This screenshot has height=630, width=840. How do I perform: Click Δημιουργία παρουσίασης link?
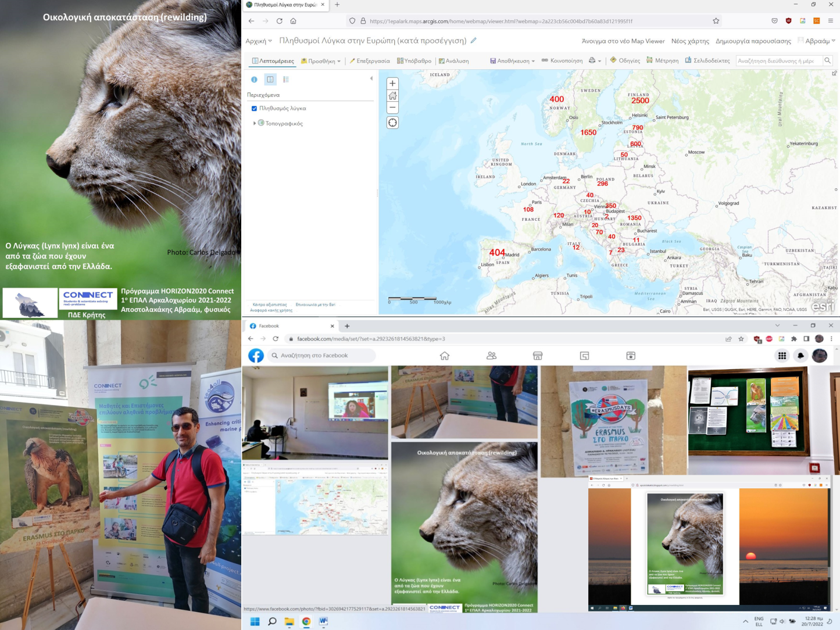pyautogui.click(x=753, y=41)
